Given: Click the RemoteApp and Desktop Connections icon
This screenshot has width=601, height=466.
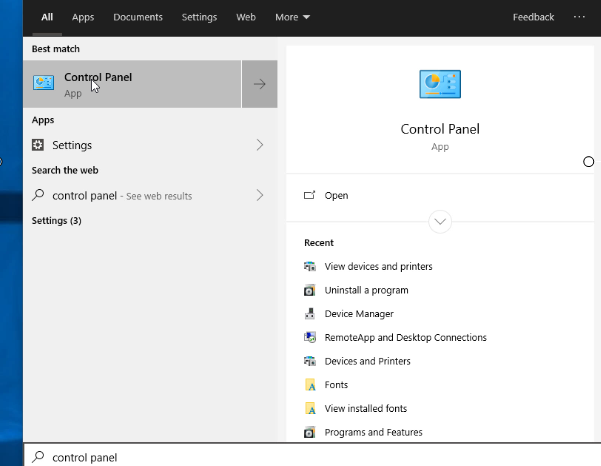Looking at the screenshot, I should 310,338.
